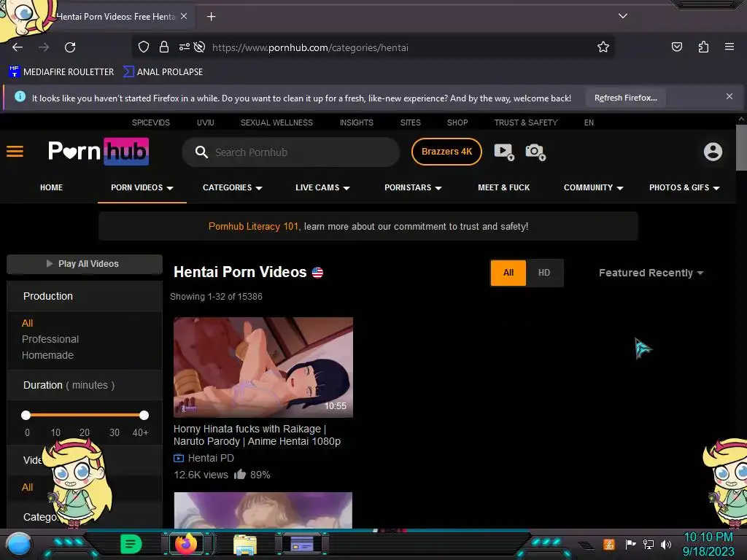Click the Brazzers 4K button
747x560 pixels.
[x=446, y=152]
